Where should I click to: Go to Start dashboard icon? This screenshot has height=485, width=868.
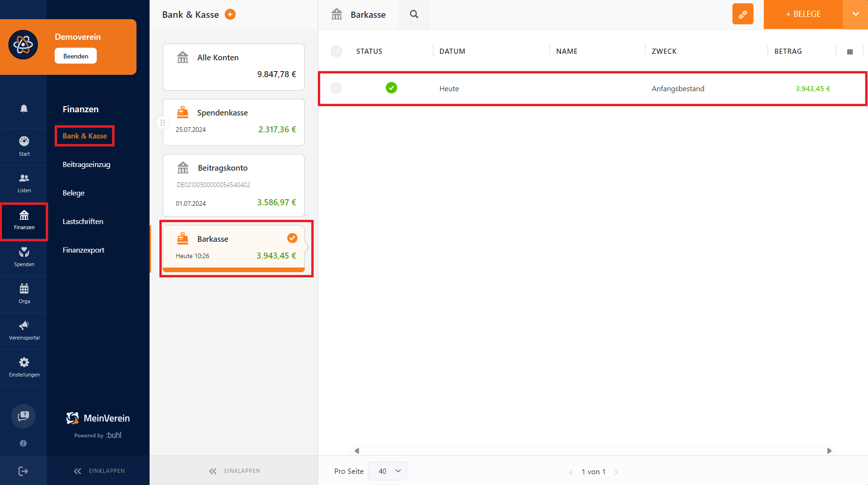tap(24, 141)
